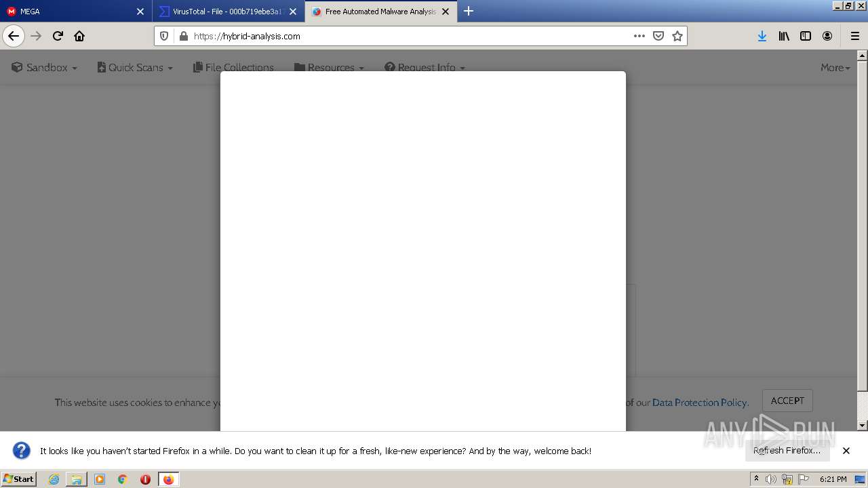The width and height of the screenshot is (868, 488).
Task: Open the Firefox home page icon
Action: [79, 36]
